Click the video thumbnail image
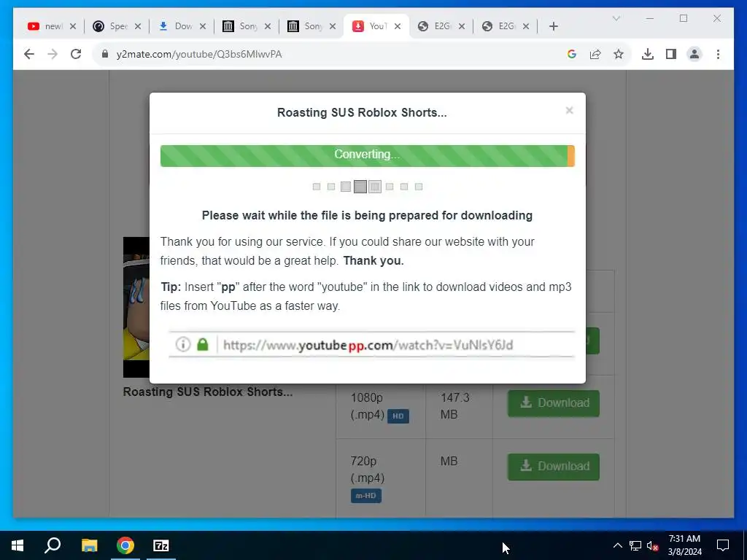747x560 pixels. pyautogui.click(x=136, y=307)
